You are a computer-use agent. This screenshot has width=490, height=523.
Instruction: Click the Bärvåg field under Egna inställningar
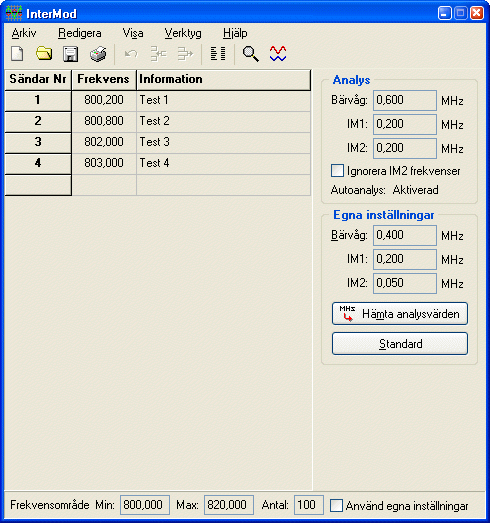pos(405,235)
